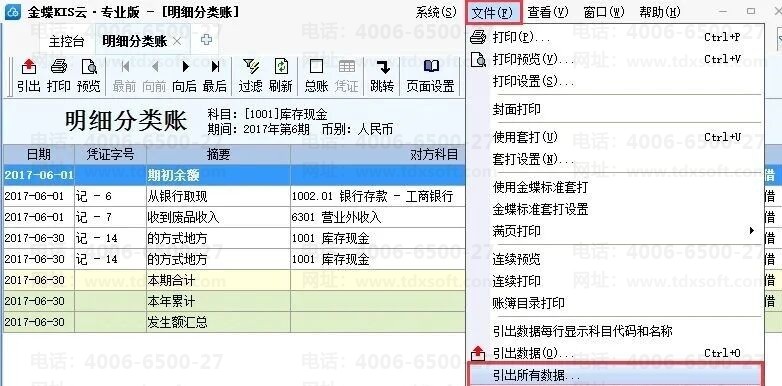This screenshot has width=782, height=386.
Task: Restore the application window size
Action: pyautogui.click(x=750, y=11)
